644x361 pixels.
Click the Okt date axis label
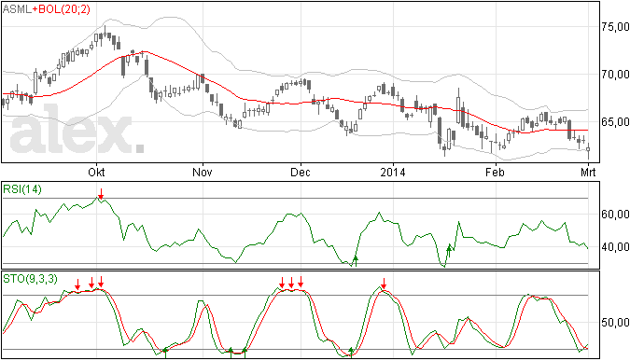tap(96, 172)
